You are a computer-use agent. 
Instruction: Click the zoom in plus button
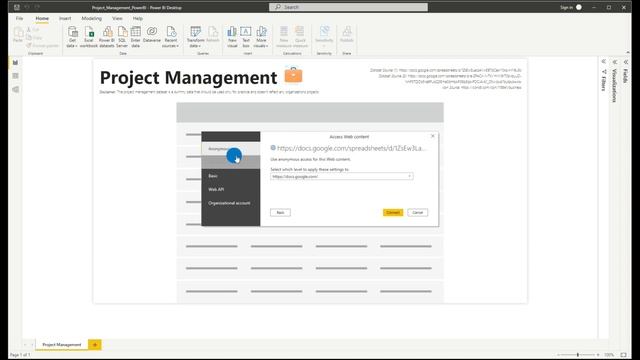[598, 355]
